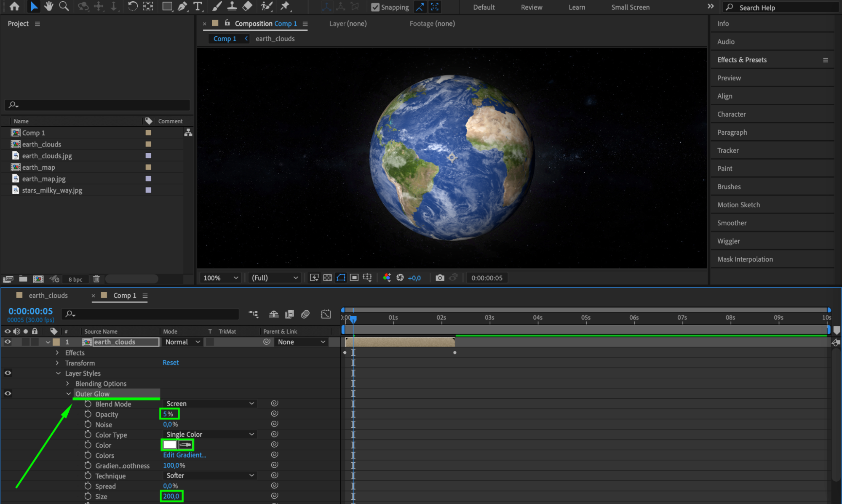Screen dimensions: 842x504
Task: Switch to the earth_clouds timeline tab
Action: click(x=48, y=296)
